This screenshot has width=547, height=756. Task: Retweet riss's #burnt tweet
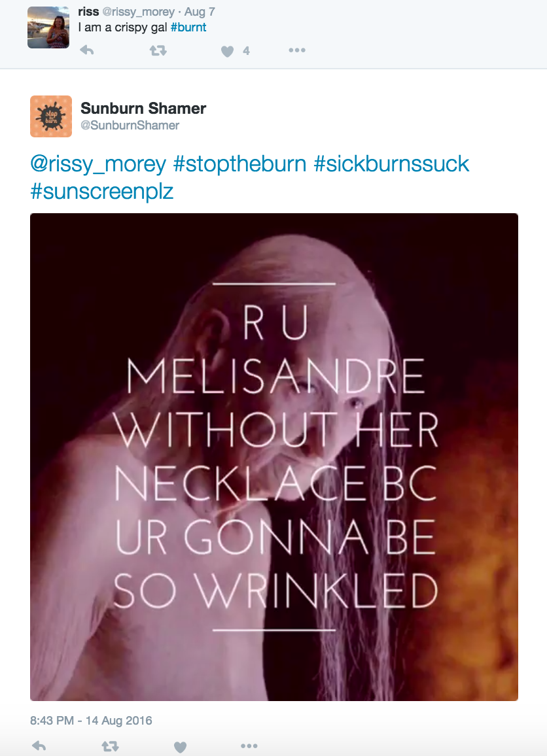click(x=158, y=50)
